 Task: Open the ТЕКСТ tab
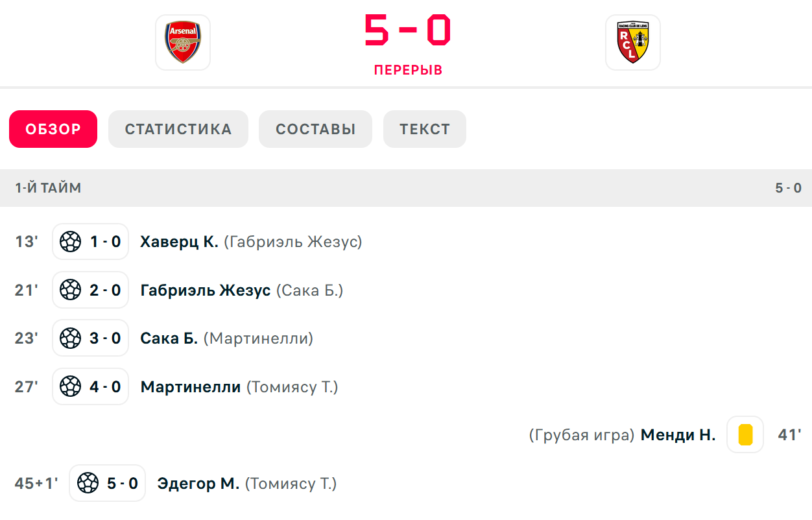(425, 129)
